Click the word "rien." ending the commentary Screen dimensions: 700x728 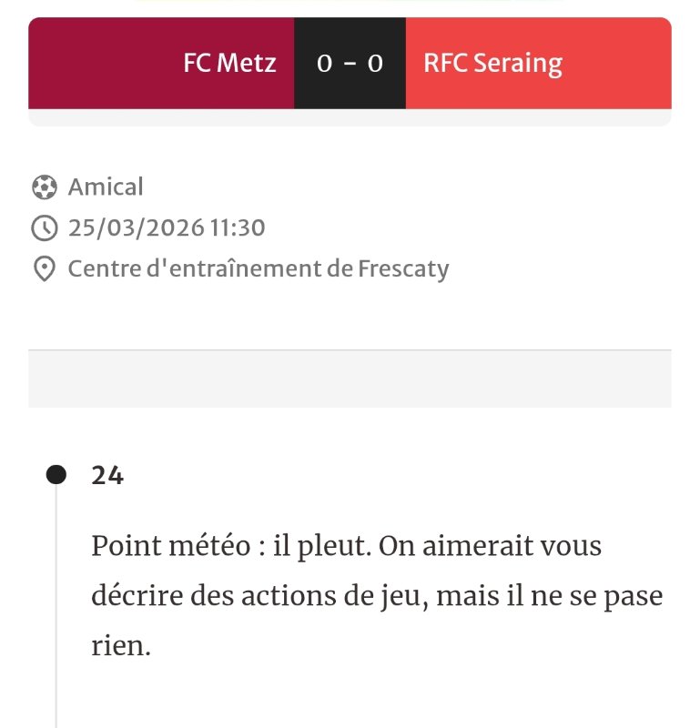click(120, 647)
